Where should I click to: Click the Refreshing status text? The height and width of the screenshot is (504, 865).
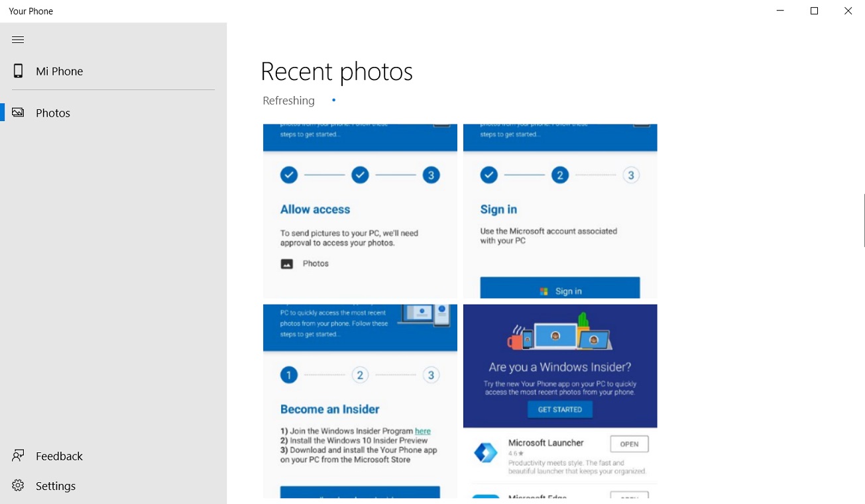point(288,101)
